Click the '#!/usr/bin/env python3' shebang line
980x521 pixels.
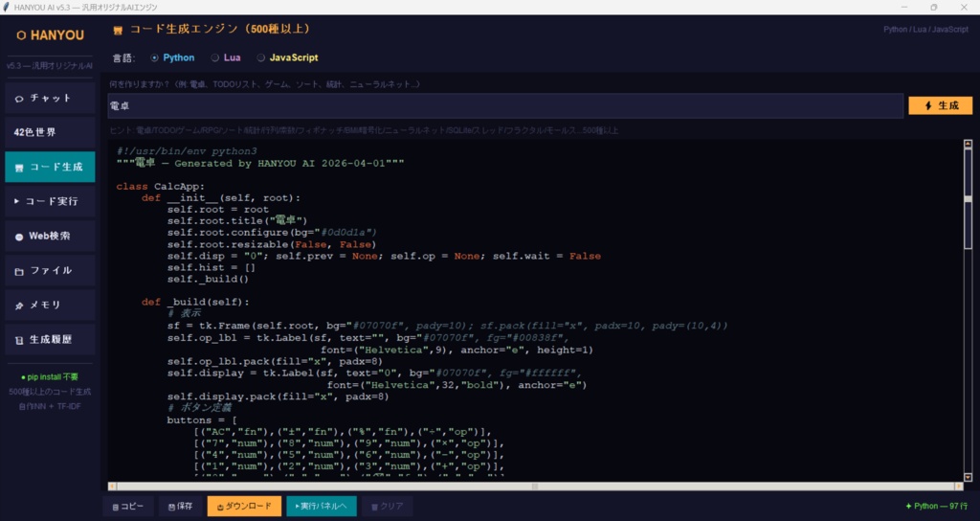187,151
